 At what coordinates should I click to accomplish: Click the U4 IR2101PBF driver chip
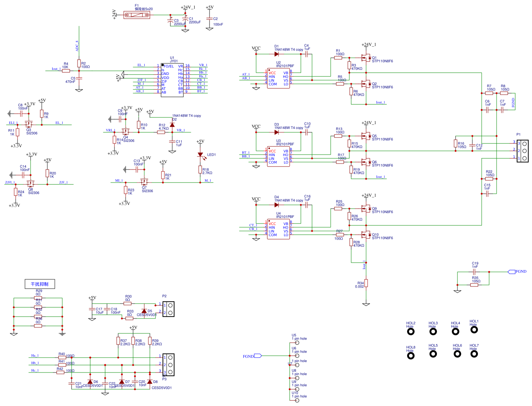tap(278, 229)
